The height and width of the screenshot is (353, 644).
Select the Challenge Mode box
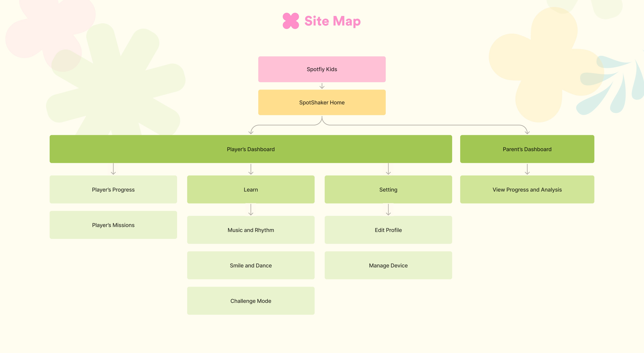click(x=251, y=301)
